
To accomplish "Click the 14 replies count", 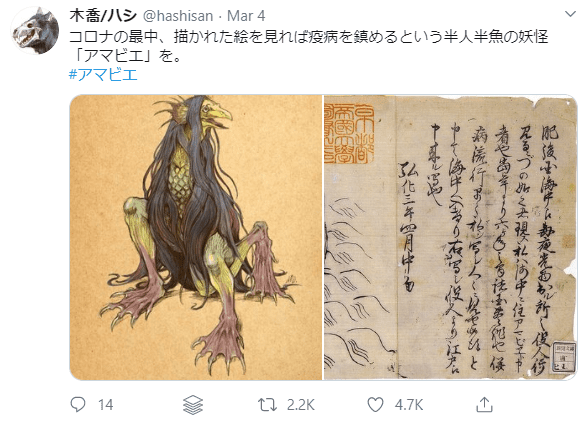I will (x=106, y=405).
